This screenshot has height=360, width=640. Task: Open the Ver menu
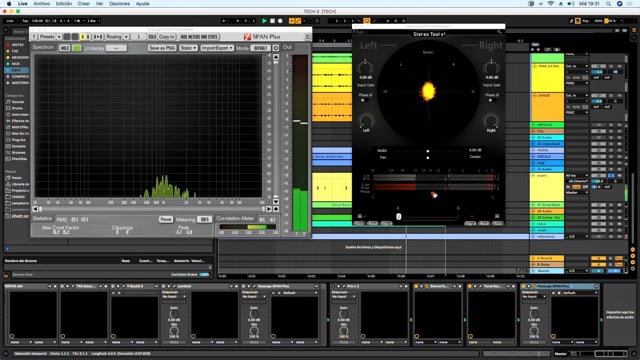point(99,4)
